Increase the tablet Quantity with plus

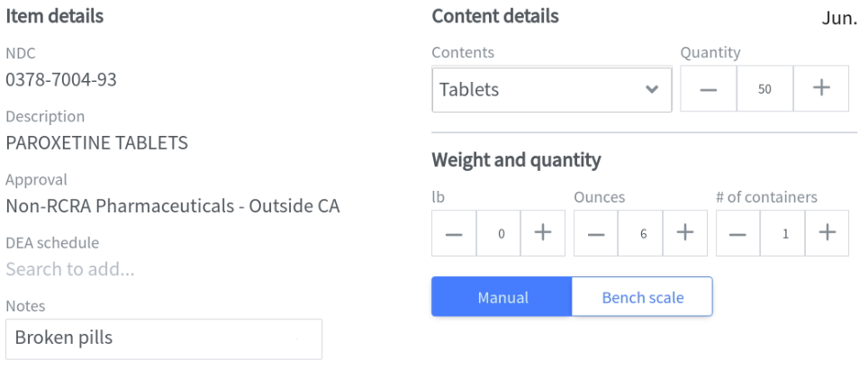click(821, 88)
